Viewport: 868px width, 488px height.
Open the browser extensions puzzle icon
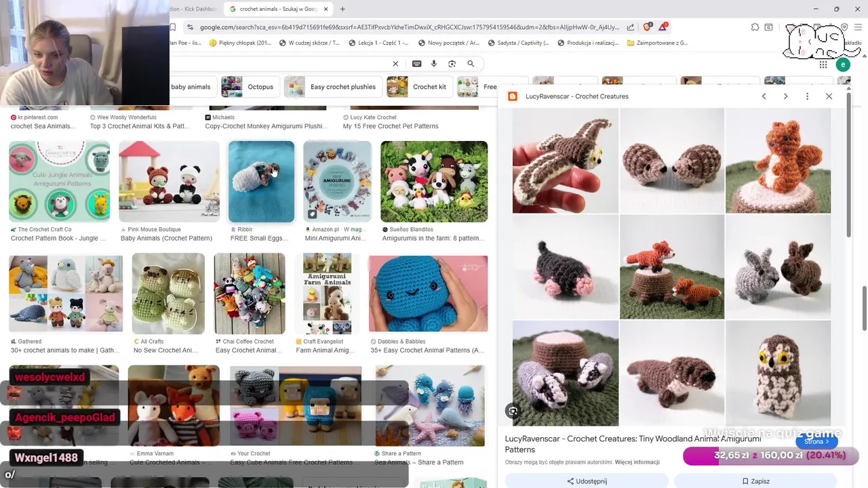pyautogui.click(x=755, y=27)
